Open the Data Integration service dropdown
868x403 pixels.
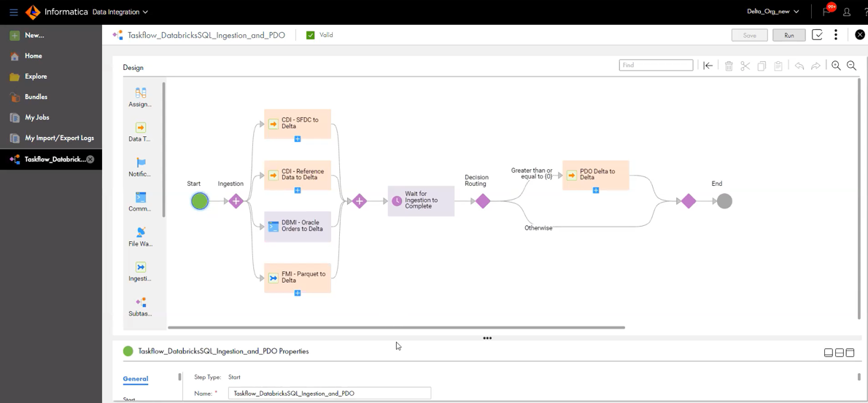120,12
